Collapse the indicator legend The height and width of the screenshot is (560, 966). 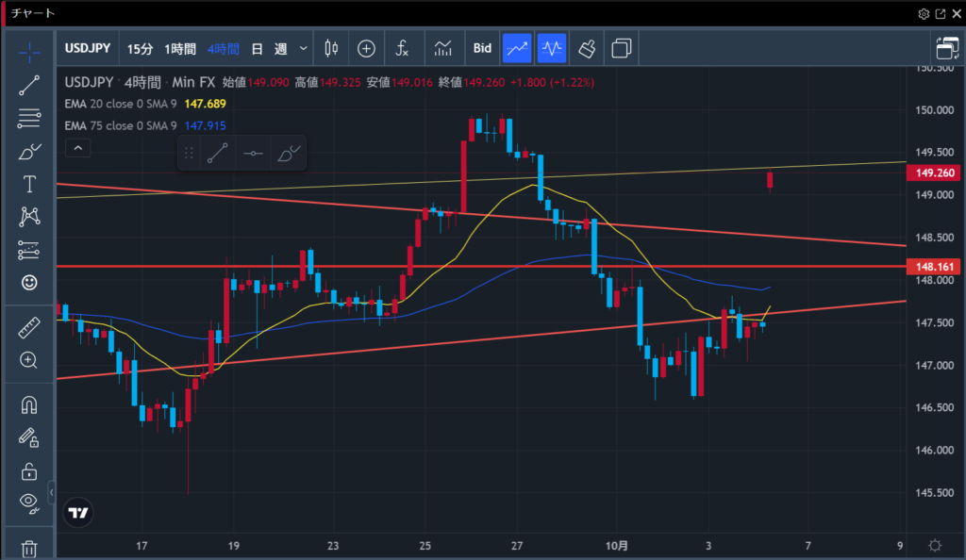78,148
